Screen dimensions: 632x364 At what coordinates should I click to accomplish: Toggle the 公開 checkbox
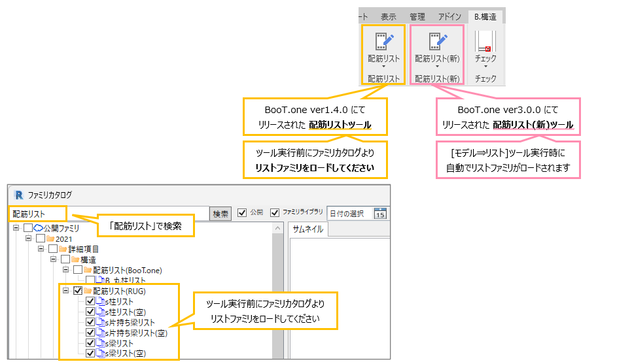tap(242, 212)
